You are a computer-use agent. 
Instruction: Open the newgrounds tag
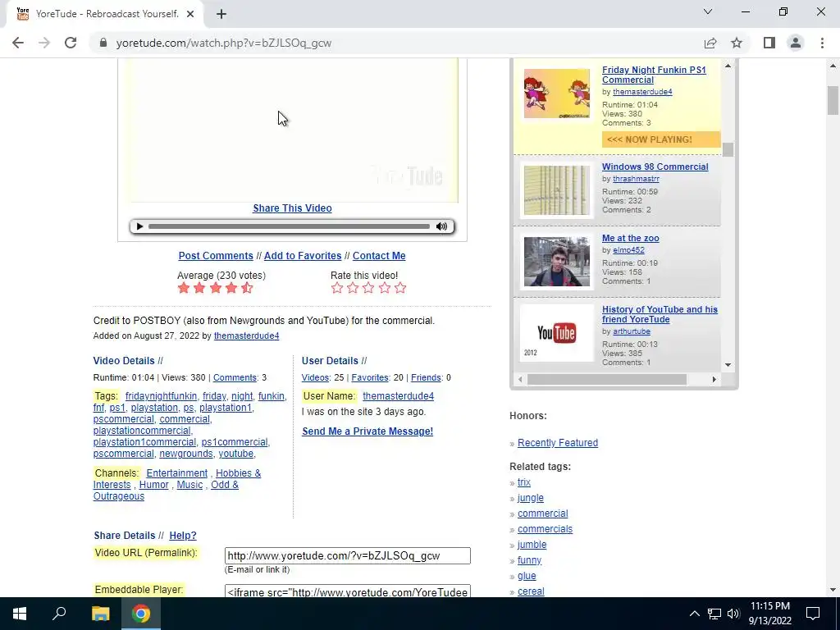186,453
